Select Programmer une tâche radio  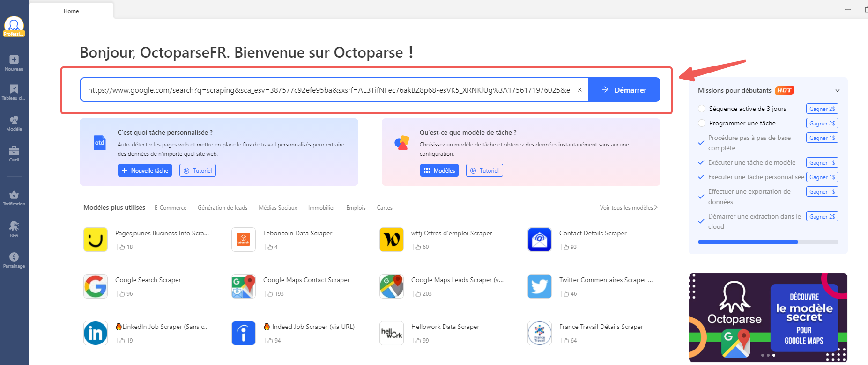[x=702, y=123]
